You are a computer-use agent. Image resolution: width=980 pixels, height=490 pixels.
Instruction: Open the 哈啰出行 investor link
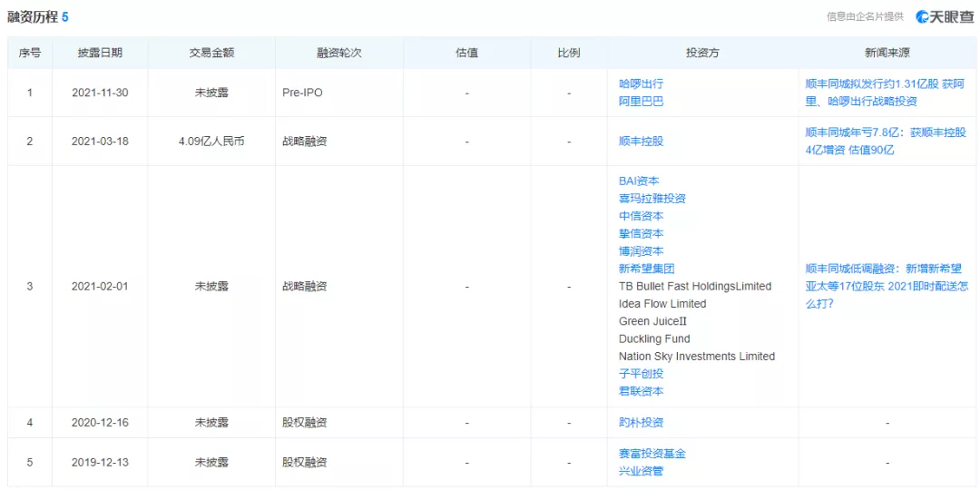tap(641, 83)
